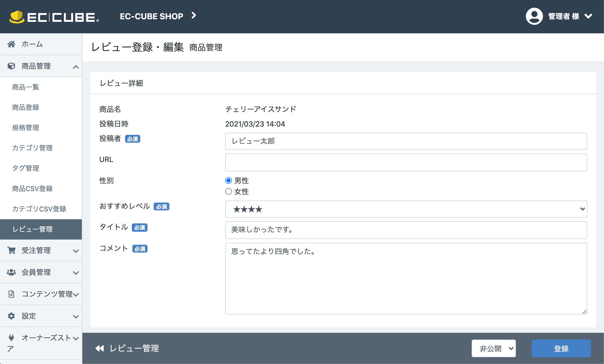Click the settings gear icon
604x364 pixels.
[11, 316]
